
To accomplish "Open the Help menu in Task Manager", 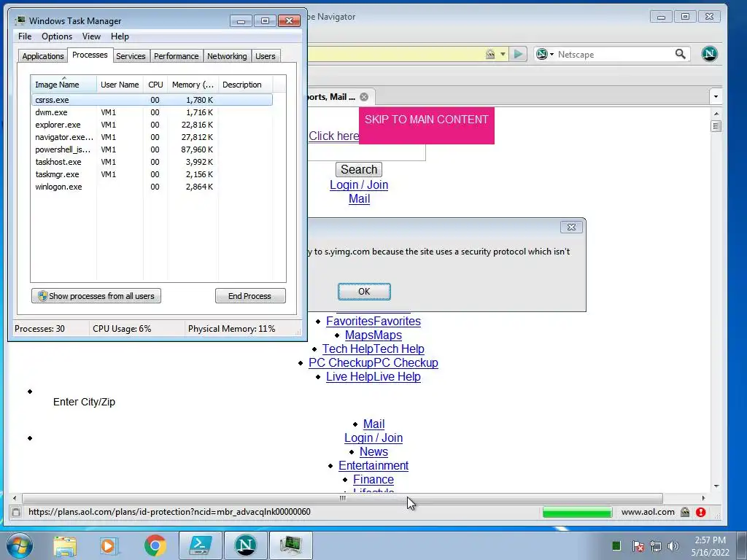I will (x=120, y=36).
